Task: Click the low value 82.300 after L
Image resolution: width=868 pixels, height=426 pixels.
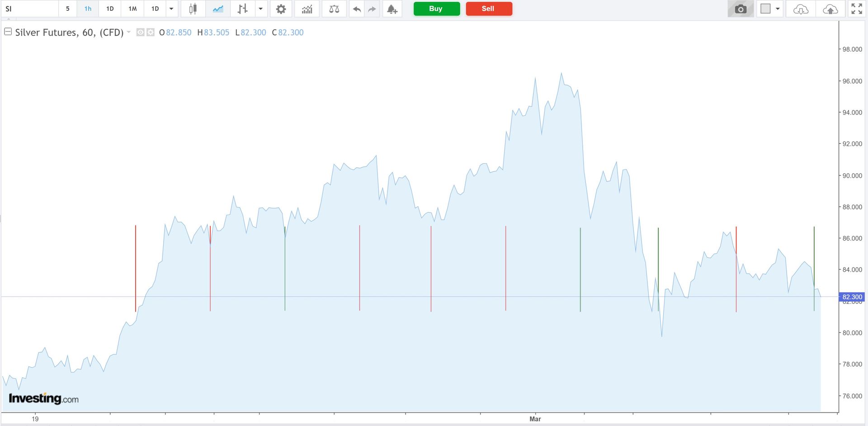Action: pos(253,33)
